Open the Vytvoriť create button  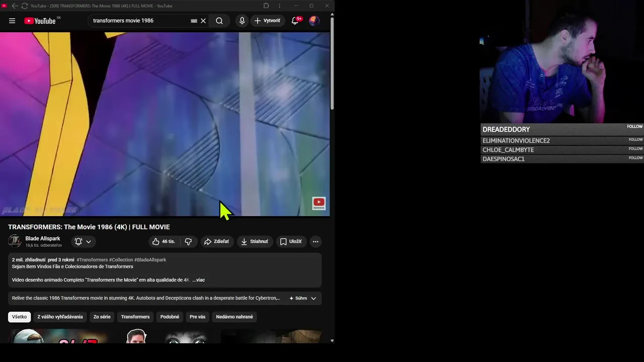click(267, 21)
